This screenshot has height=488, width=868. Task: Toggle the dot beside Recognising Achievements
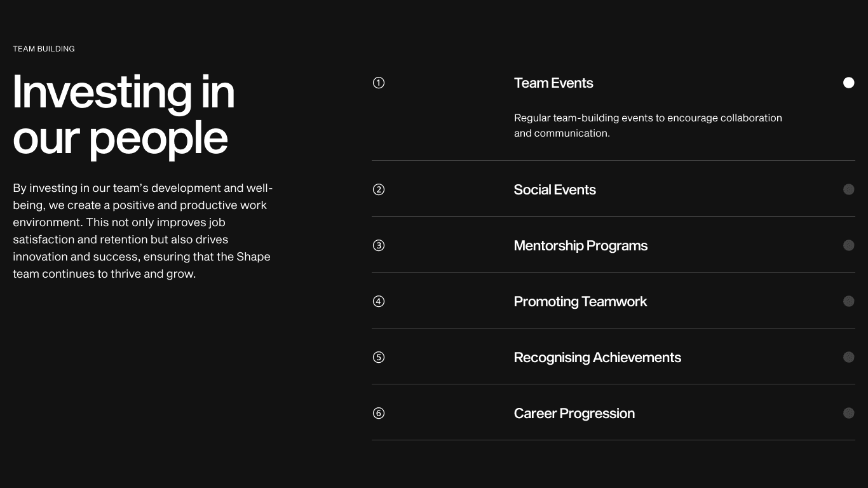(849, 357)
